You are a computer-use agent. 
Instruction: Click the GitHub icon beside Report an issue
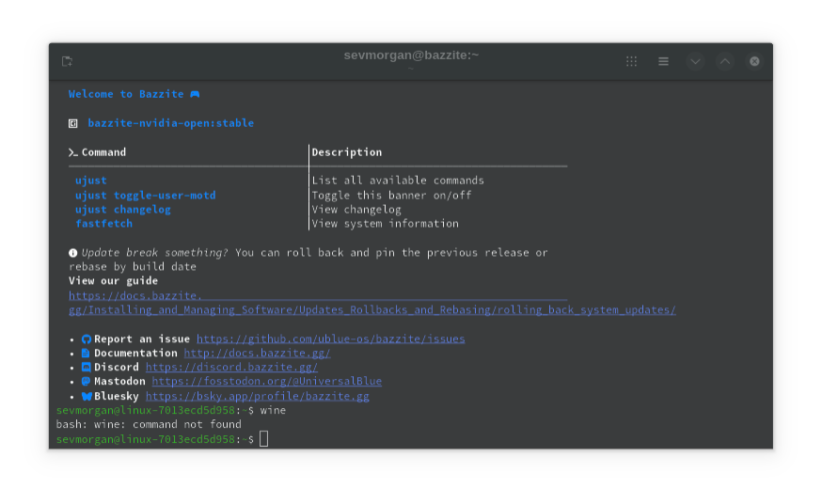click(x=87, y=339)
